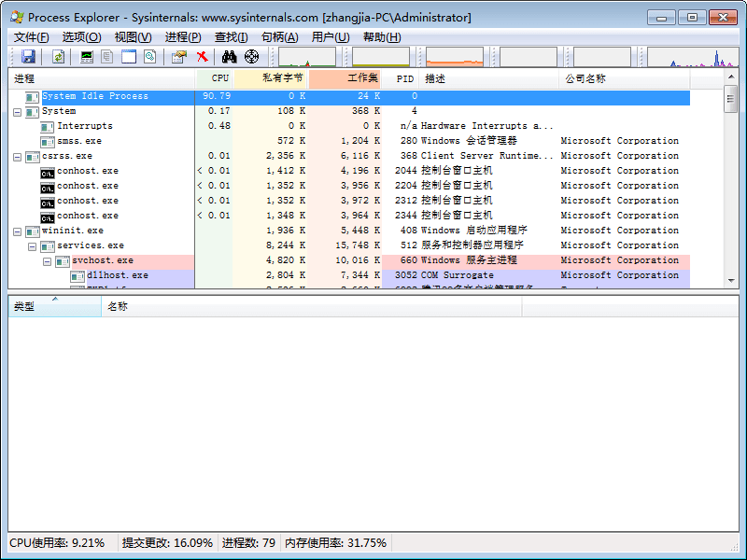Click the process list vertical scrollbar down arrow
The image size is (747, 560).
click(731, 280)
